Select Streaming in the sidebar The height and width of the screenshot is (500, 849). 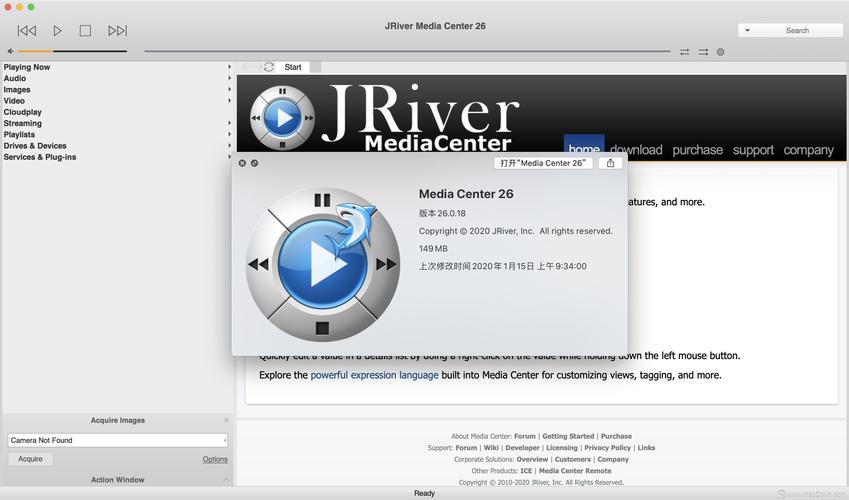point(22,124)
